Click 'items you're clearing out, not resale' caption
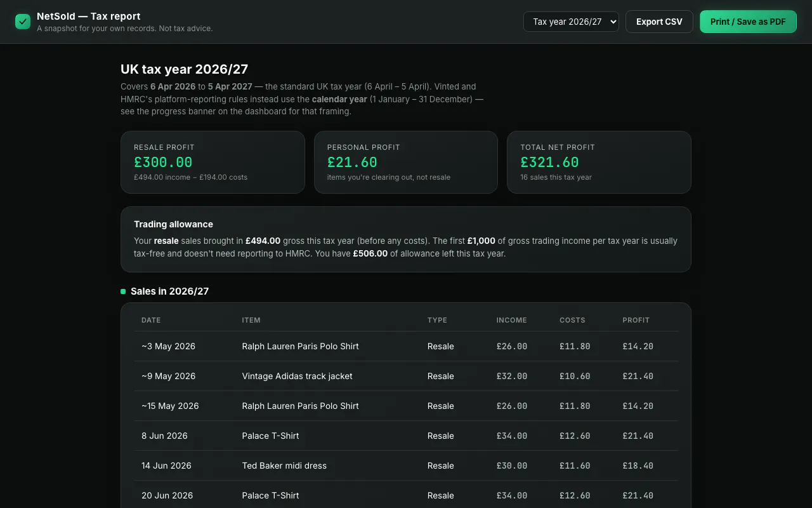The height and width of the screenshot is (508, 812). (389, 177)
